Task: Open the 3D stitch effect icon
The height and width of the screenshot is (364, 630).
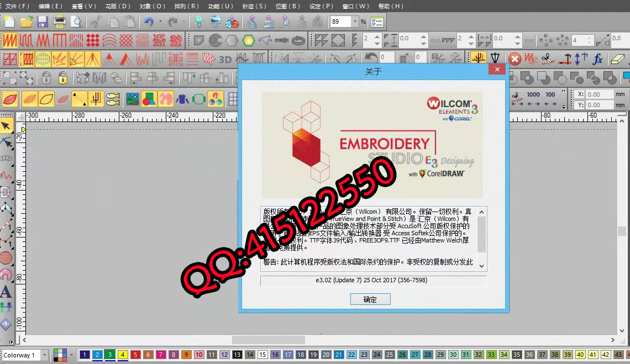Action: [x=225, y=60]
